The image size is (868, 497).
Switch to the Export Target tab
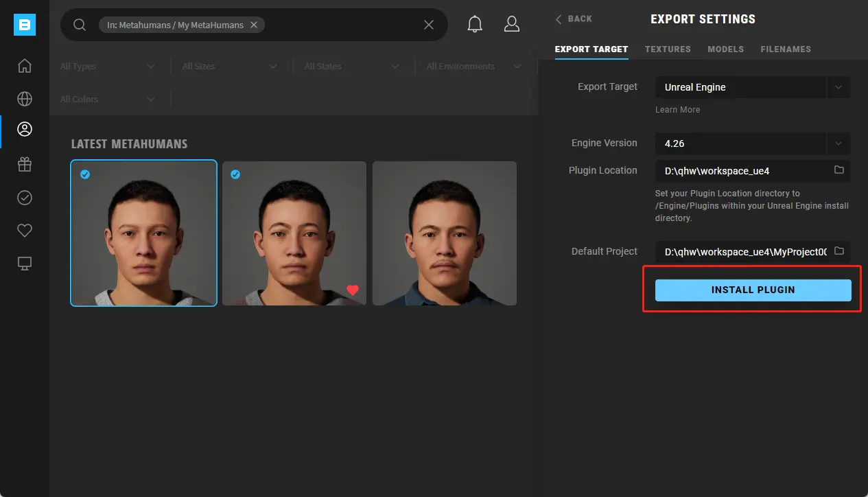tap(591, 49)
